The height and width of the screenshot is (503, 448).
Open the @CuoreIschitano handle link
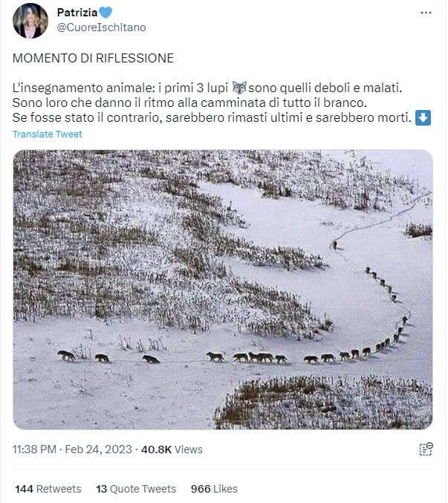(x=101, y=27)
